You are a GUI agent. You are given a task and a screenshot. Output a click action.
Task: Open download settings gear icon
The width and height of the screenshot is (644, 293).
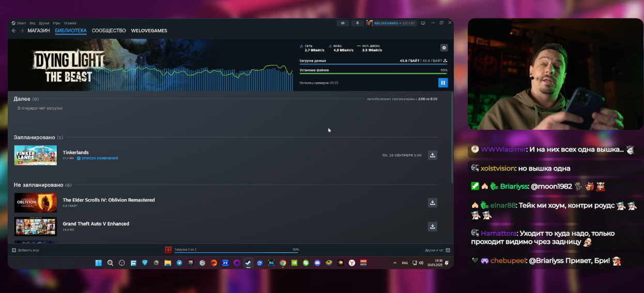(x=444, y=48)
